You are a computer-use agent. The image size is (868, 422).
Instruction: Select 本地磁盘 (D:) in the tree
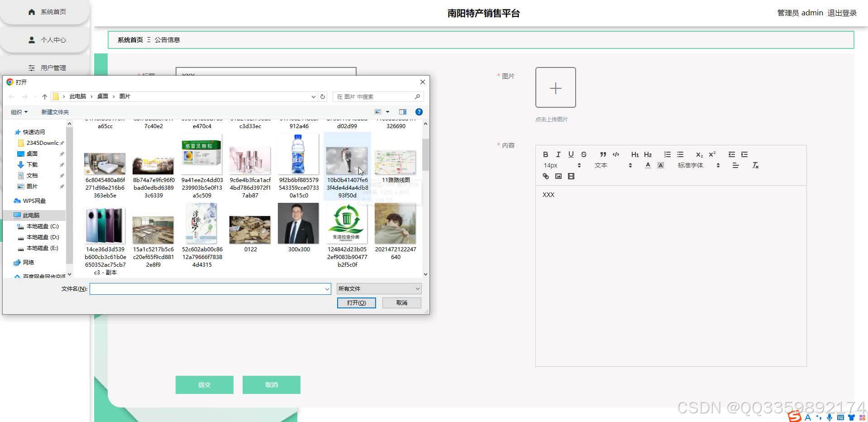pyautogui.click(x=43, y=237)
